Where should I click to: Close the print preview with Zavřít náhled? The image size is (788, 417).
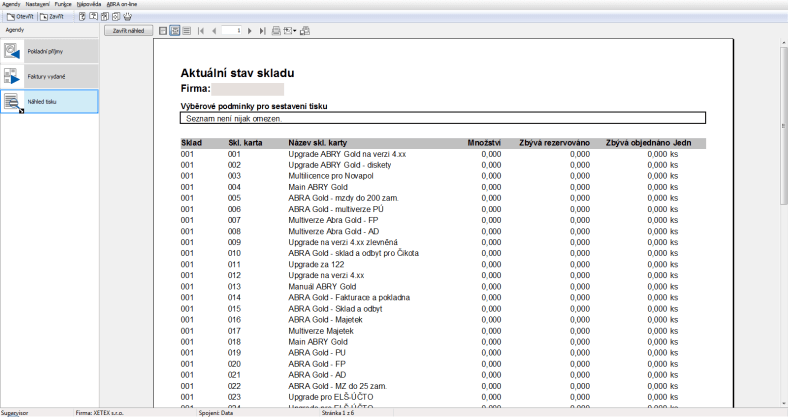pos(128,31)
